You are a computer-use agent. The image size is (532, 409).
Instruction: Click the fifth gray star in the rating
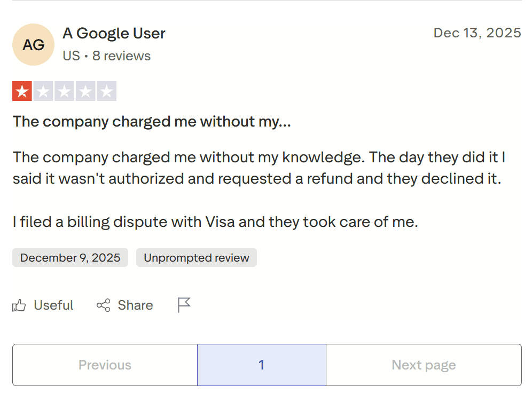pos(108,91)
